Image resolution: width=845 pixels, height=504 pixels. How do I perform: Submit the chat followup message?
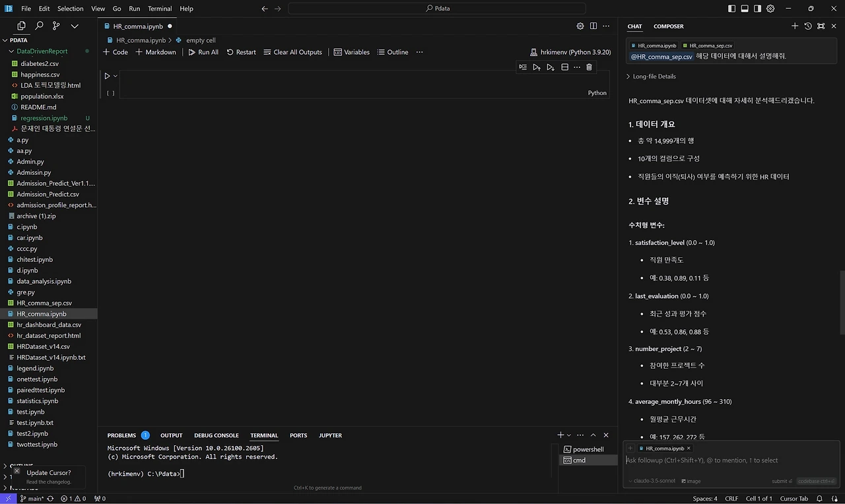[x=782, y=481]
